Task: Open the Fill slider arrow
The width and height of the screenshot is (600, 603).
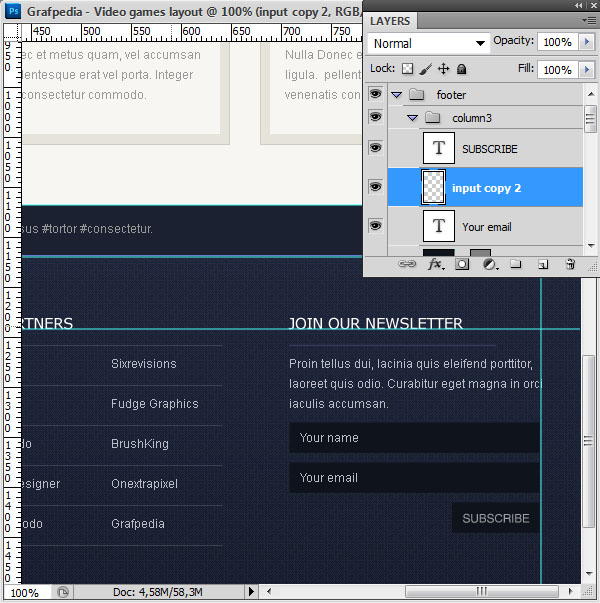Action: 587,70
